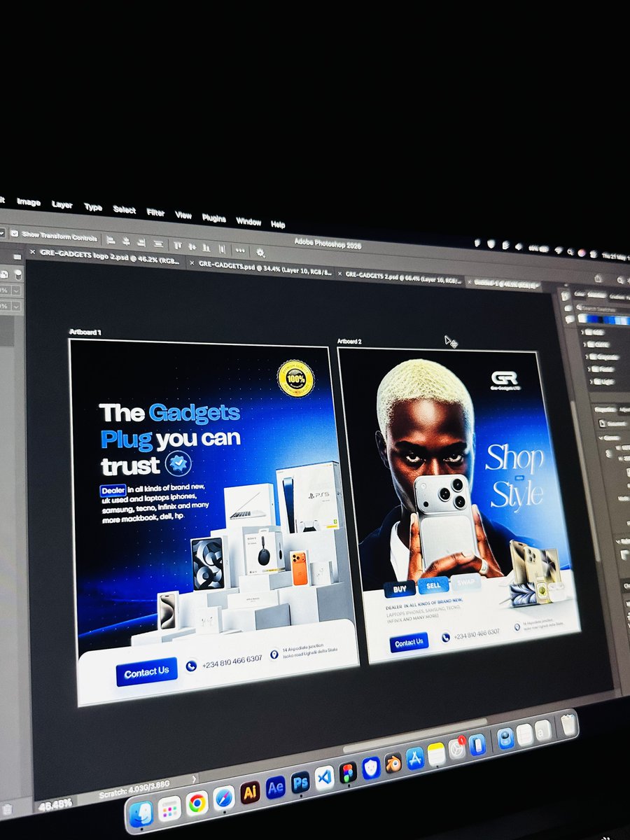Open Figma from the Dock
This screenshot has width=630, height=840.
(x=347, y=773)
